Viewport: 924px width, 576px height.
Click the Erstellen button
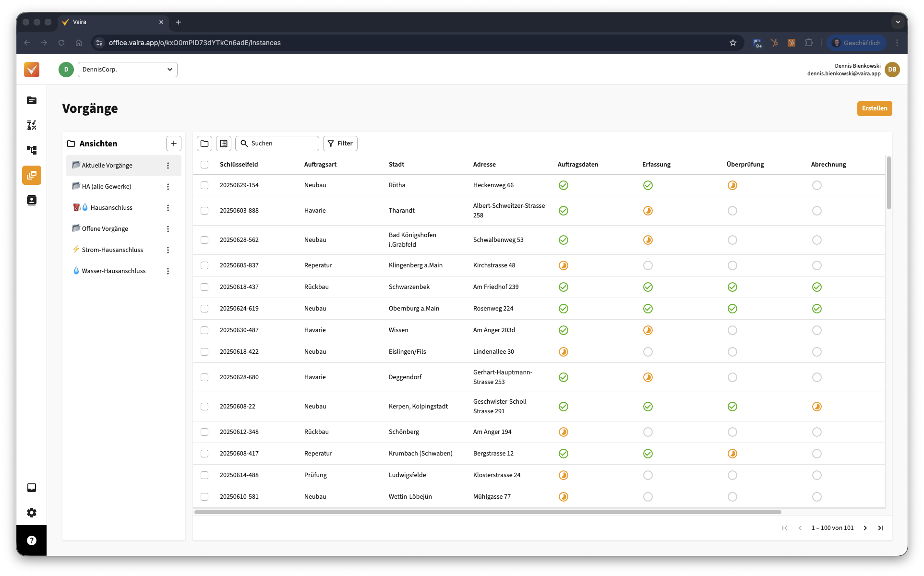875,108
